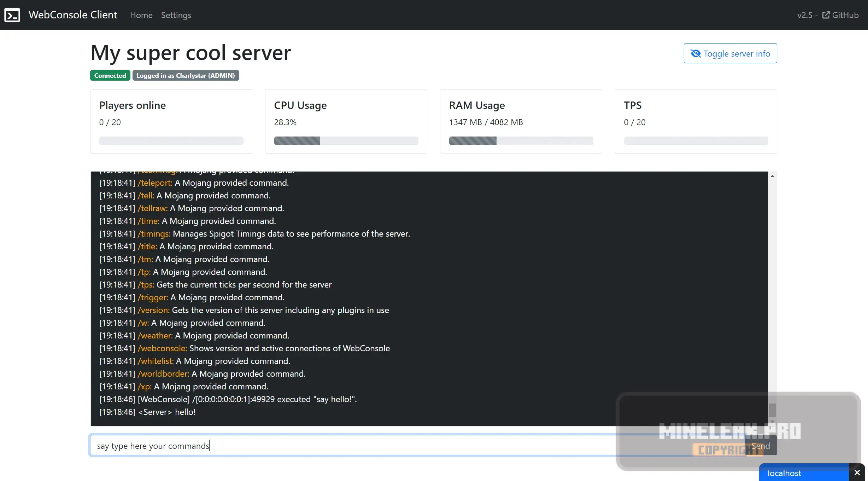Screen dimensions: 868x481
Task: Click the green Connected status badge
Action: (x=110, y=75)
